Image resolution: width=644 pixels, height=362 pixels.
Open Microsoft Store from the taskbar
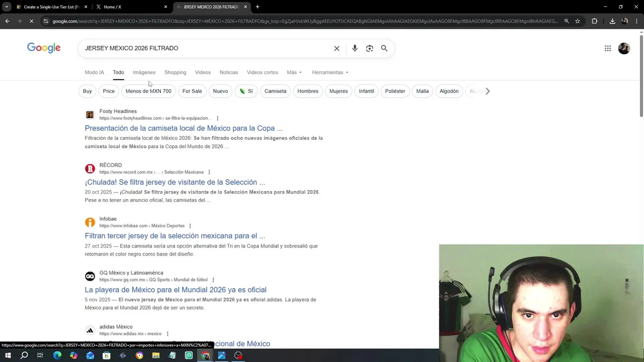pyautogui.click(x=107, y=355)
